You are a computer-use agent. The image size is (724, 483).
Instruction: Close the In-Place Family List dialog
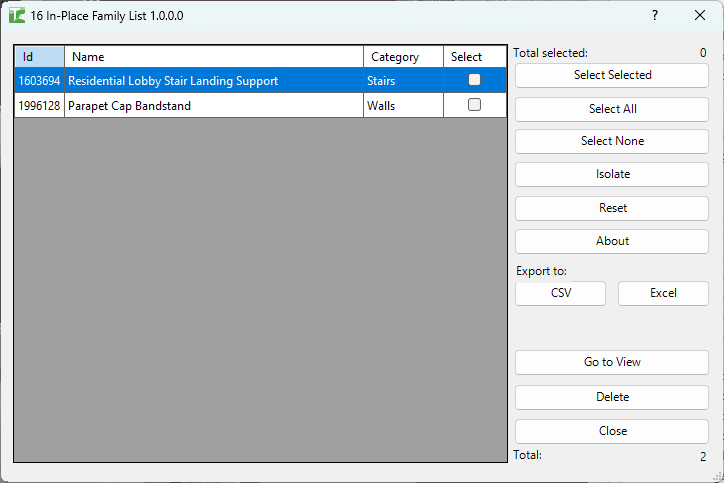(700, 15)
